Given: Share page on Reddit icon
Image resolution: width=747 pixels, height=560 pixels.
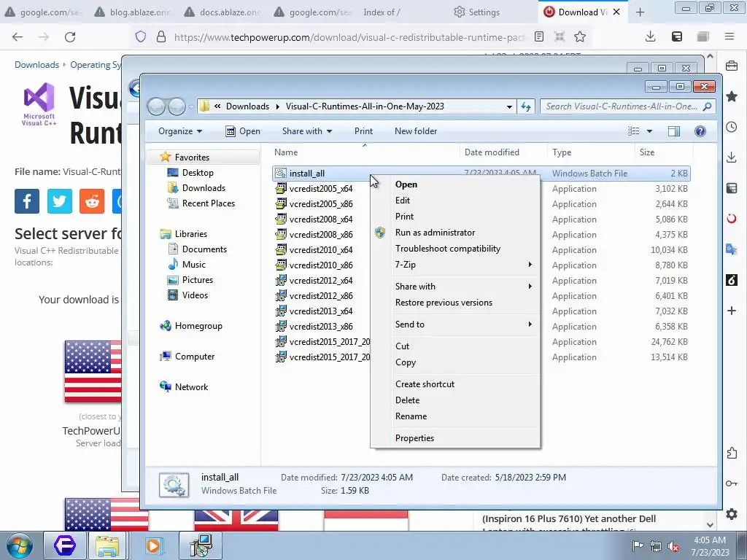Looking at the screenshot, I should click(92, 201).
